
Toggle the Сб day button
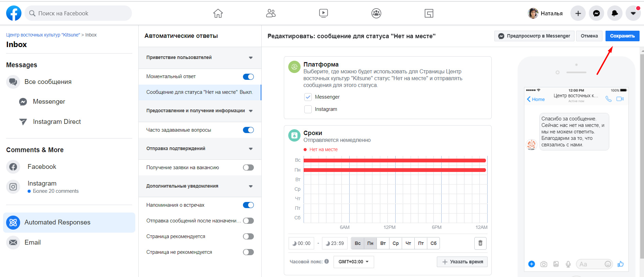433,244
